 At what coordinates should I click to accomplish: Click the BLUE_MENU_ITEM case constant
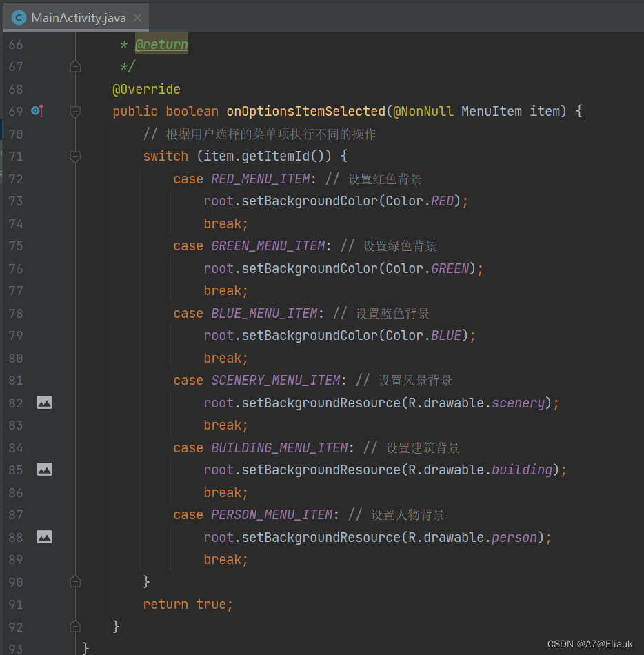264,313
